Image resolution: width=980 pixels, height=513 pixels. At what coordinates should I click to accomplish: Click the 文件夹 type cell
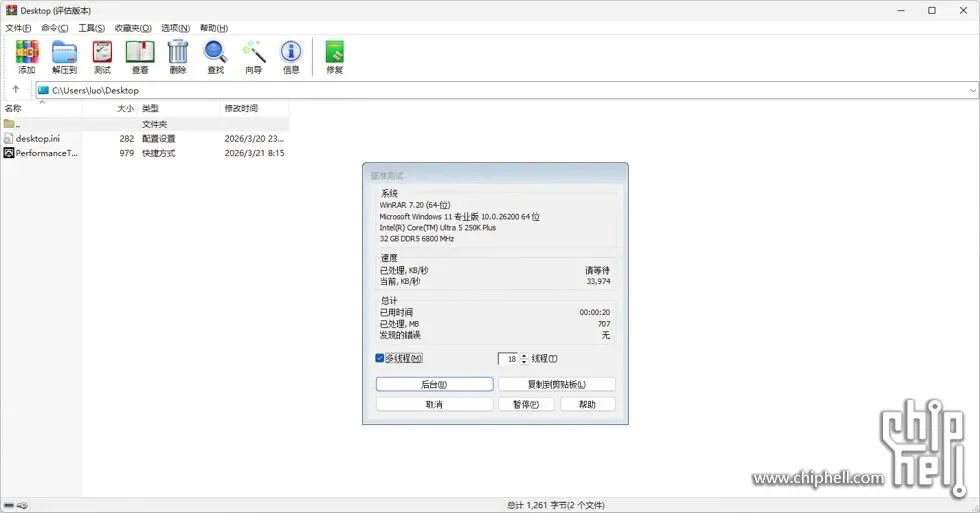pos(154,124)
